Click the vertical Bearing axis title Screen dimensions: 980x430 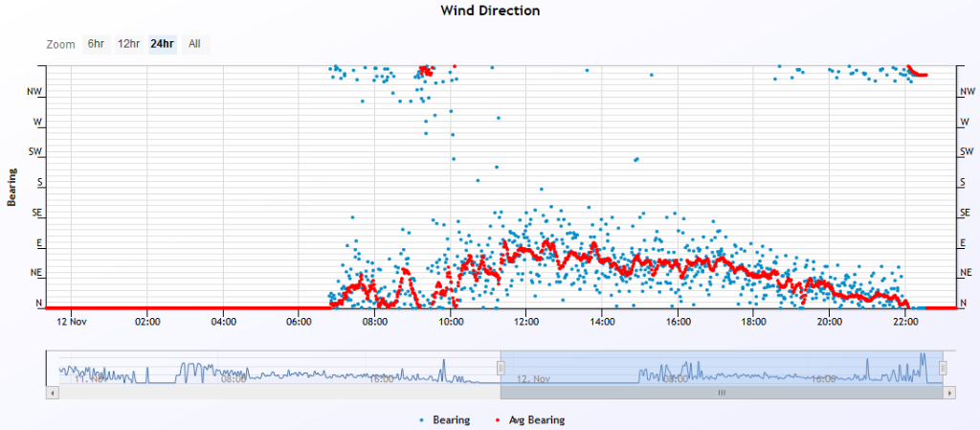(11, 187)
